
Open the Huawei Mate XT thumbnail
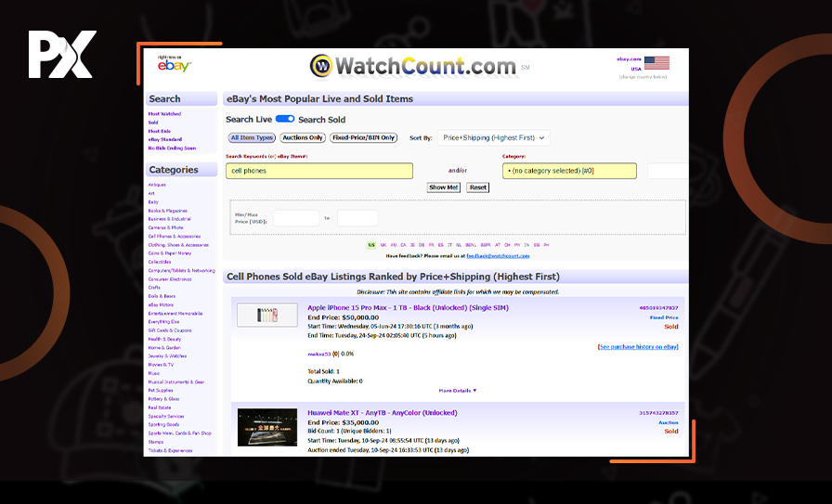(x=267, y=428)
